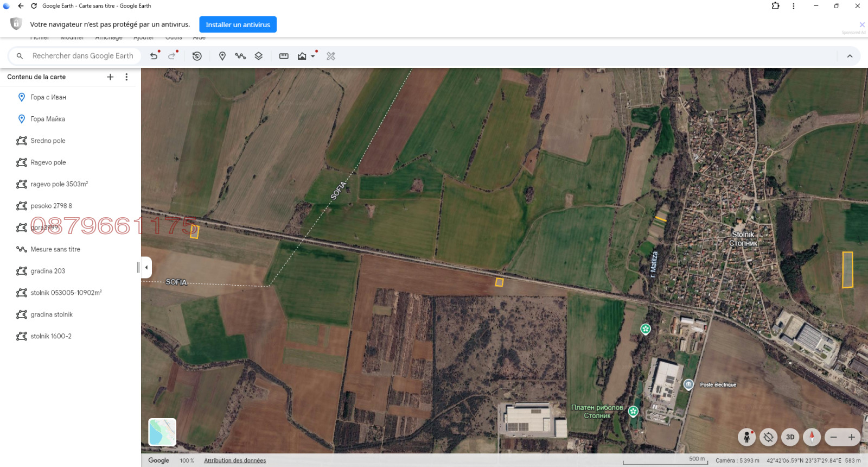Open historical imagery clock tool
Image resolution: width=868 pixels, height=467 pixels.
[197, 56]
